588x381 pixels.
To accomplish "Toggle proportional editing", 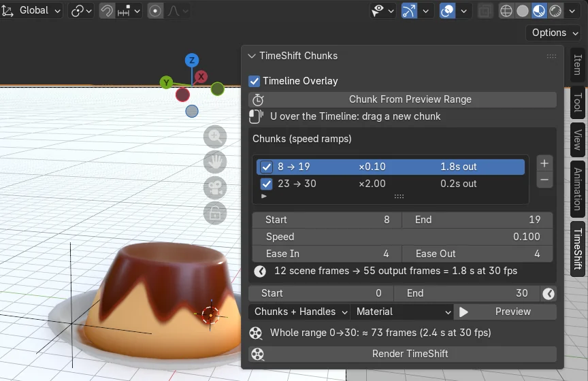I will (155, 10).
